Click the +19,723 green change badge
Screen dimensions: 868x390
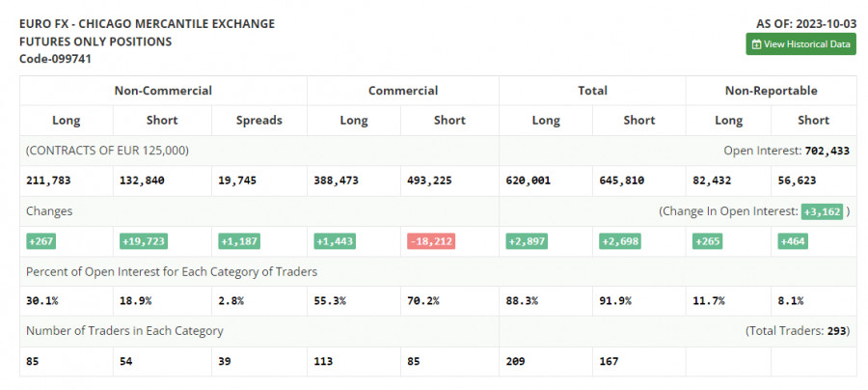pyautogui.click(x=143, y=241)
